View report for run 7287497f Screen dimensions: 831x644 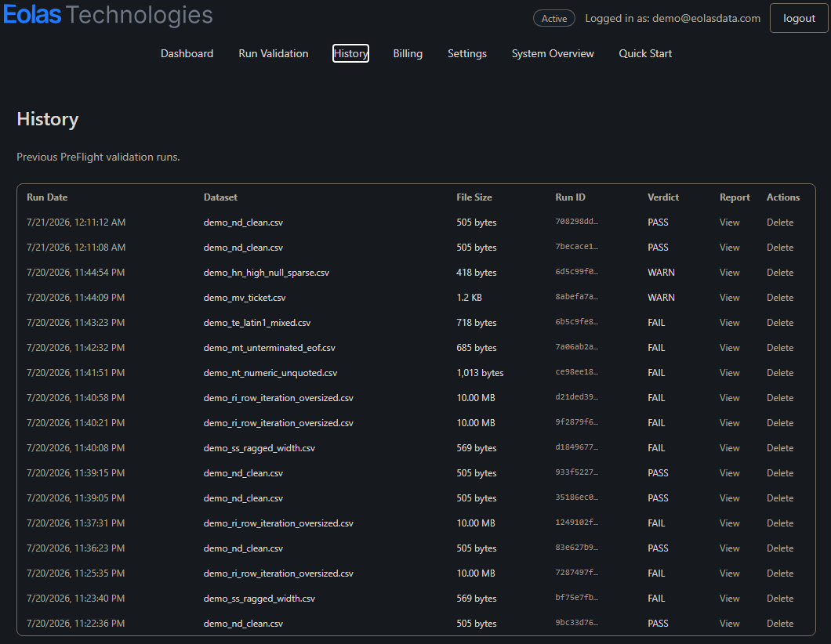point(729,573)
